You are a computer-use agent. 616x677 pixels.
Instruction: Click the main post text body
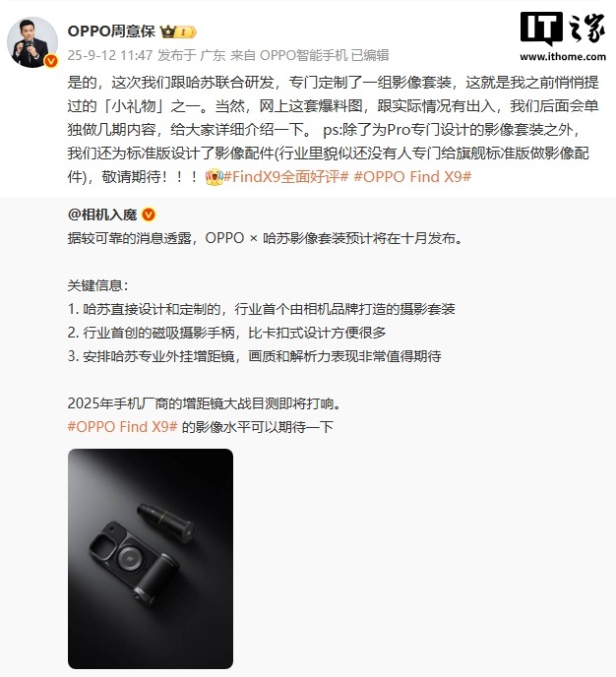pyautogui.click(x=333, y=130)
